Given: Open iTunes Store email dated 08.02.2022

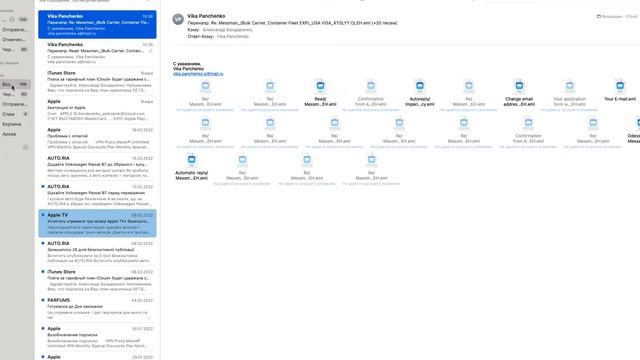Looking at the screenshot, I should [97, 280].
